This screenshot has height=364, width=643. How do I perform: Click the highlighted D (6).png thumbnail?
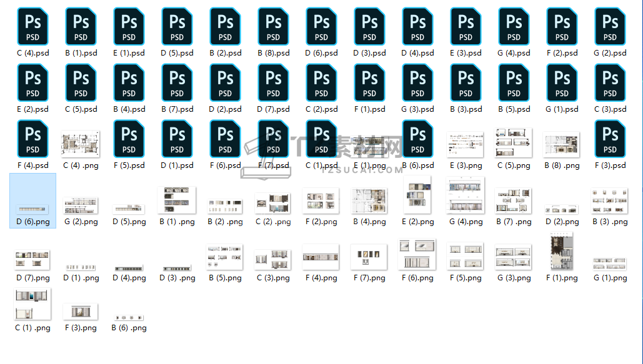[x=32, y=209]
